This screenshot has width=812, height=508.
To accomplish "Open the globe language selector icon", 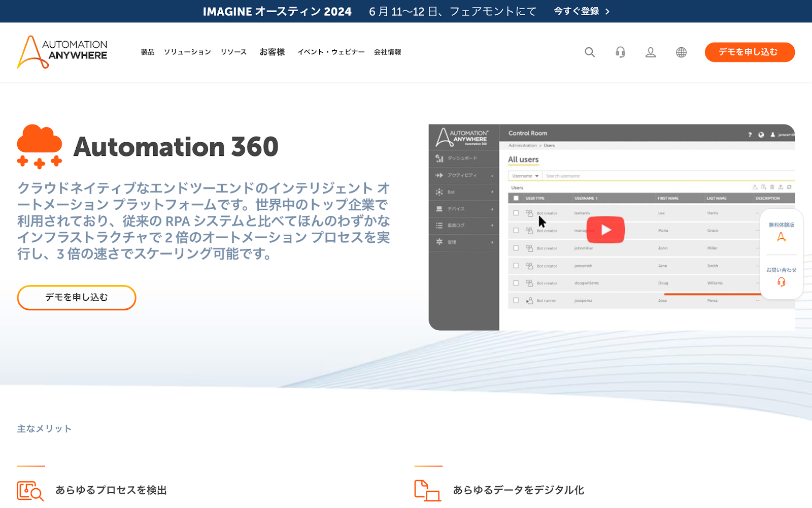I will click(681, 52).
